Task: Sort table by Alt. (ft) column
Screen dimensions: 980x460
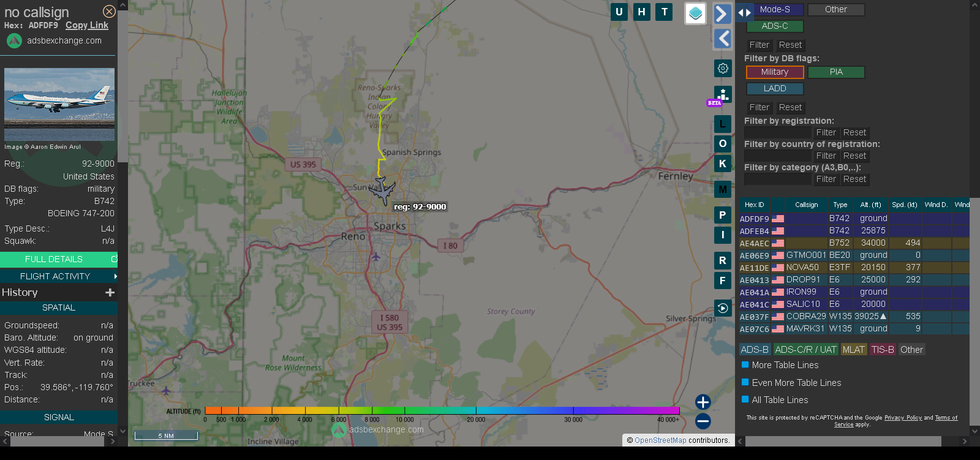Action: (x=870, y=205)
